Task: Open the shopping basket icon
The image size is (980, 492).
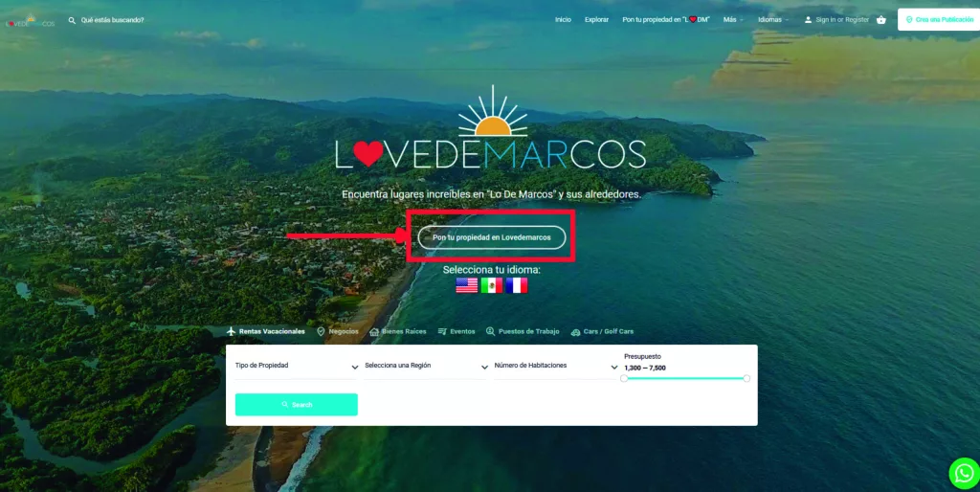Action: pos(881,20)
